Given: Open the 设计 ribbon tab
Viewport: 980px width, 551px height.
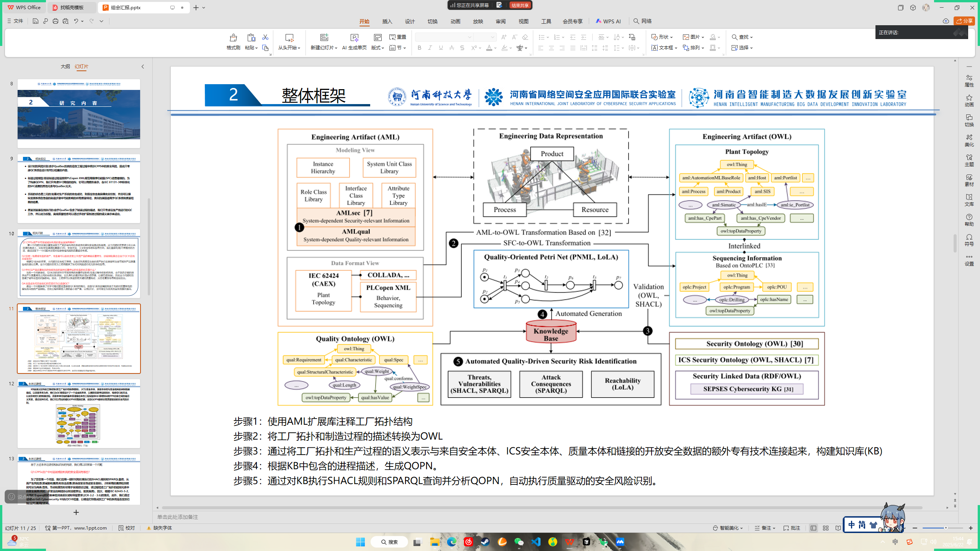Looking at the screenshot, I should tap(410, 21).
